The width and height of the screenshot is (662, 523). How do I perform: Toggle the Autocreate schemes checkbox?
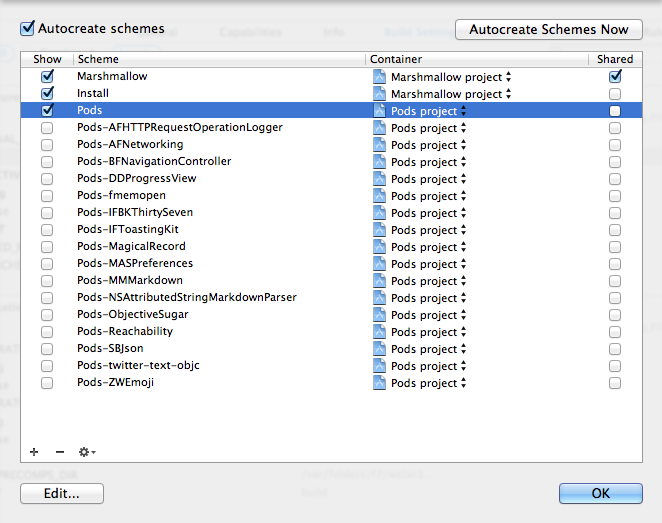point(27,28)
